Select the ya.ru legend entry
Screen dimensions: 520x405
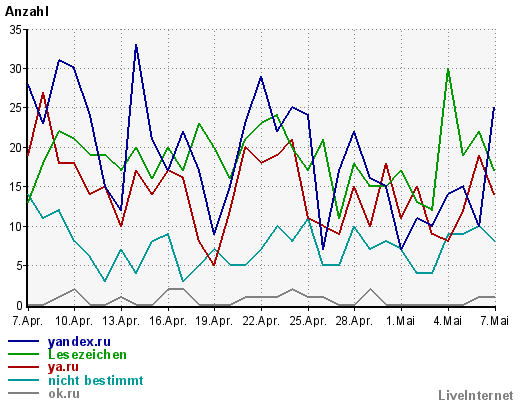pos(63,367)
